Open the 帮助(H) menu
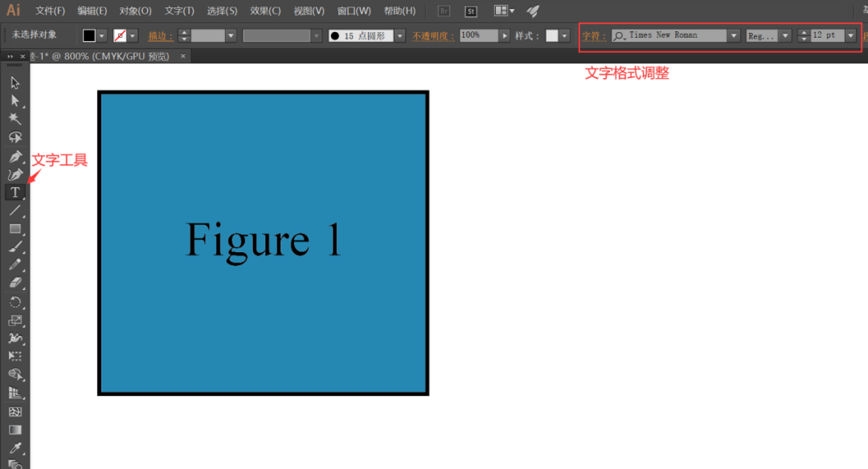This screenshot has width=868, height=469. point(399,11)
